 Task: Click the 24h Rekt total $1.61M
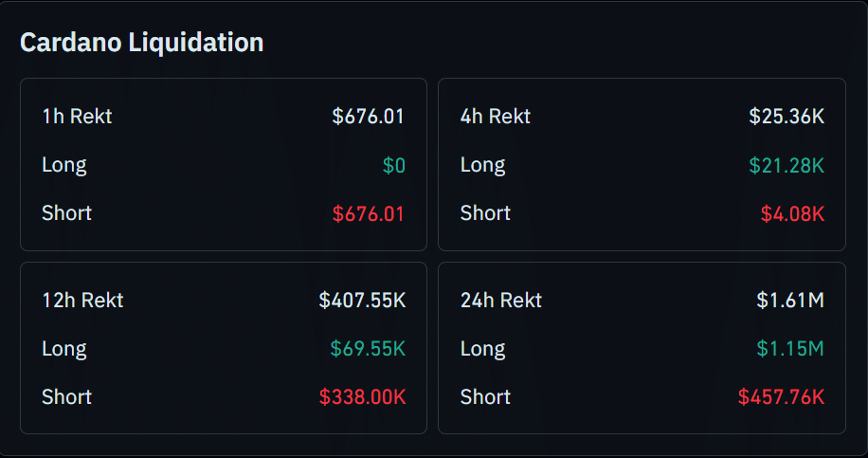click(x=790, y=301)
